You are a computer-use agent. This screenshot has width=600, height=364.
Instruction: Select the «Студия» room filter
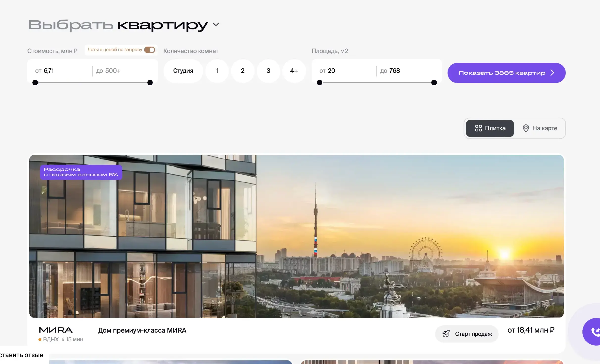[183, 71]
